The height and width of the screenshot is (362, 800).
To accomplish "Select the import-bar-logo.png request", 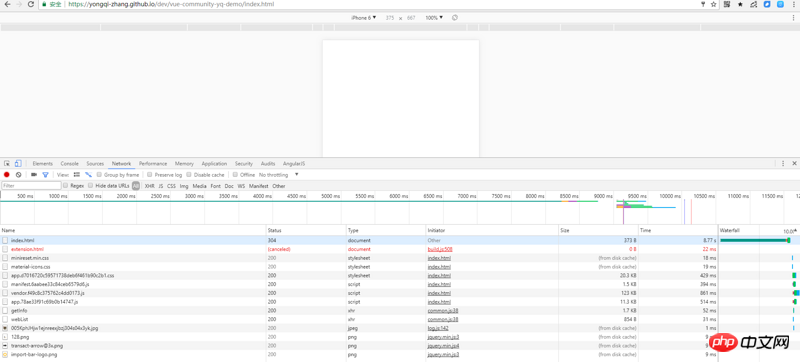I will 358,354.
